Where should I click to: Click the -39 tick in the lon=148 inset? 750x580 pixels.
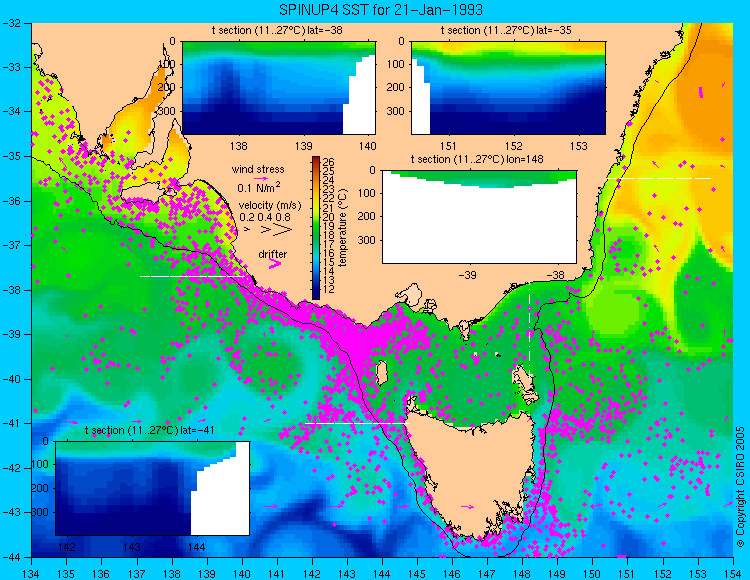pos(467,275)
